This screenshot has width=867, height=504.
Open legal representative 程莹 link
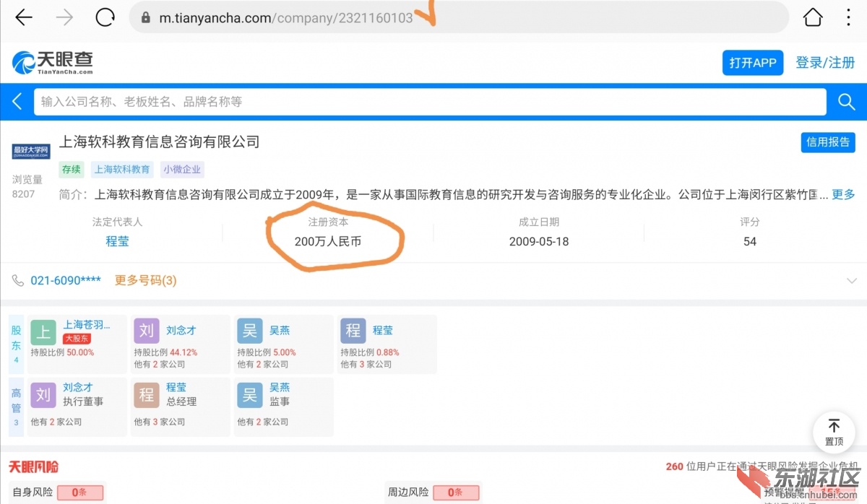(x=117, y=241)
